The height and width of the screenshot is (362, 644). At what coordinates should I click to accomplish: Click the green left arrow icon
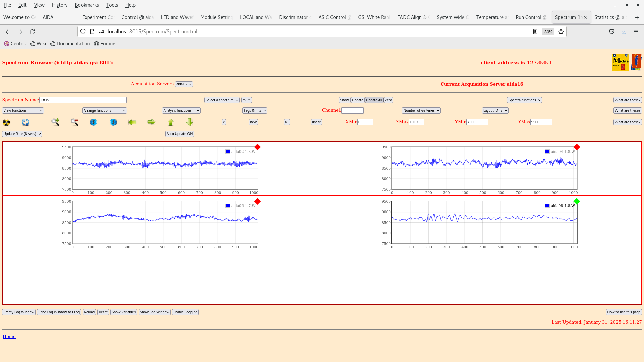tap(132, 122)
